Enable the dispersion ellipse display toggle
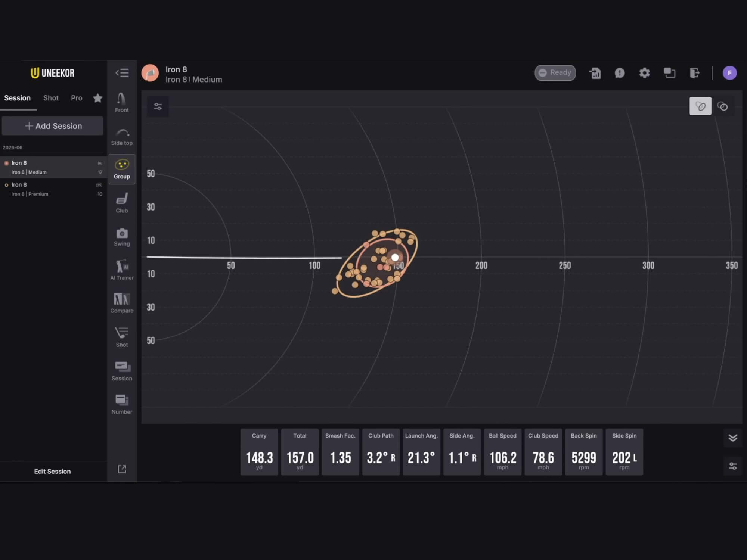This screenshot has height=560, width=747. (700, 106)
